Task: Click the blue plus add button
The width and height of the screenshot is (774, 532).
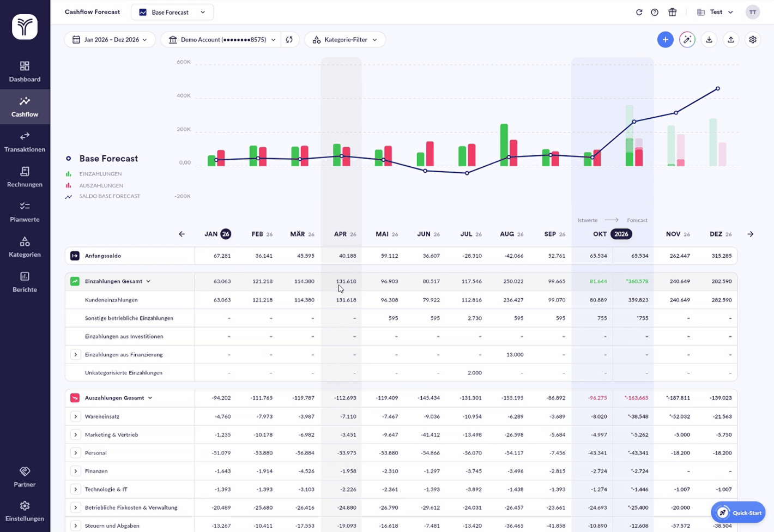Action: pos(665,40)
